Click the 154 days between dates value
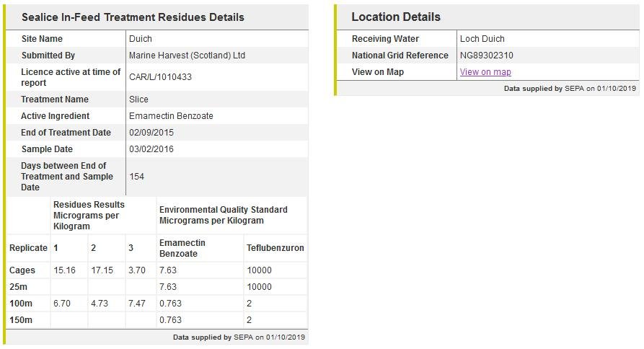 (x=137, y=177)
